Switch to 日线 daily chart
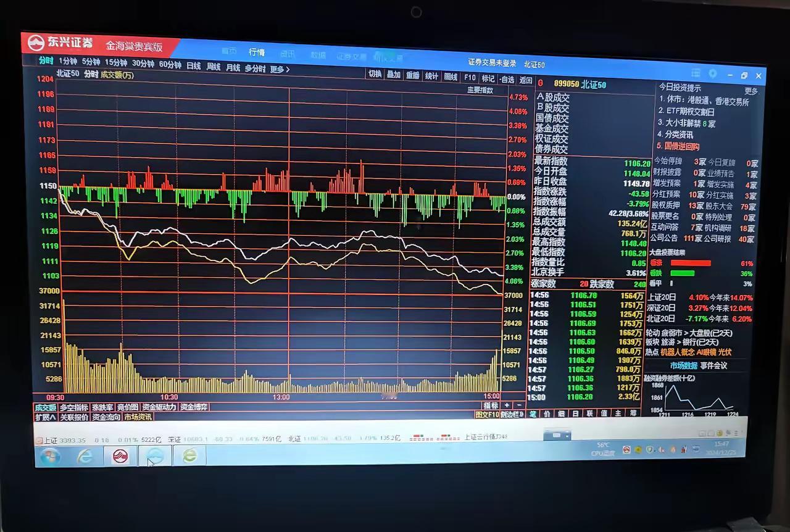Viewport: 790px width, 532px height. (193, 65)
